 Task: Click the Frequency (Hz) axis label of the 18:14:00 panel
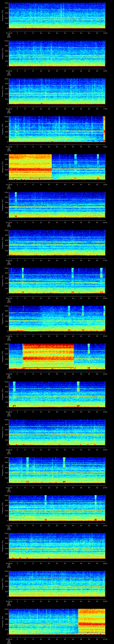pyautogui.click(x=3, y=16)
